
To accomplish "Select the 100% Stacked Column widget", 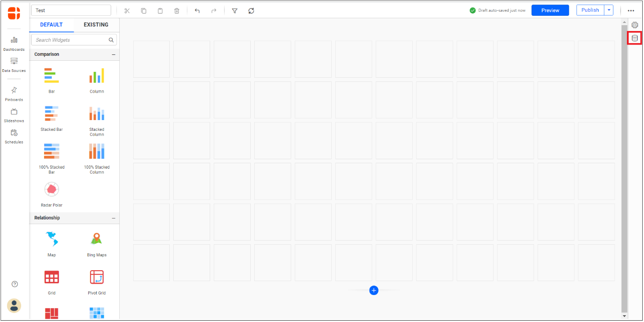I will pyautogui.click(x=97, y=158).
